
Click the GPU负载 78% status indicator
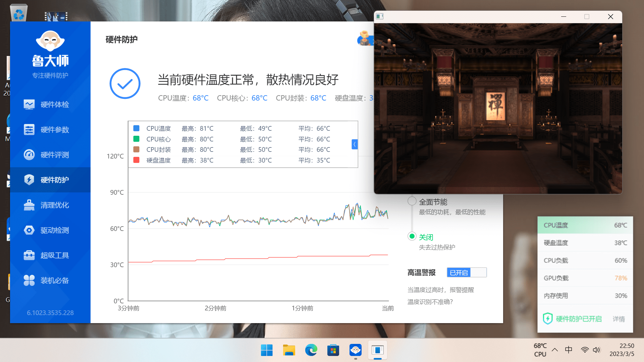[584, 278]
